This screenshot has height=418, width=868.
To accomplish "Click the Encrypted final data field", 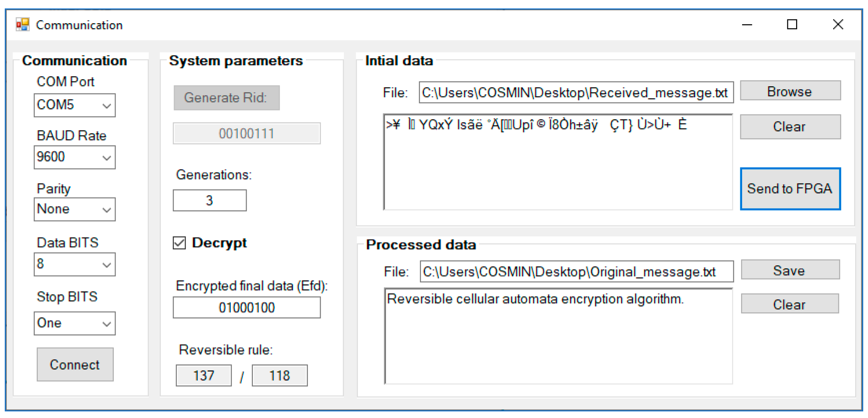I will (247, 308).
